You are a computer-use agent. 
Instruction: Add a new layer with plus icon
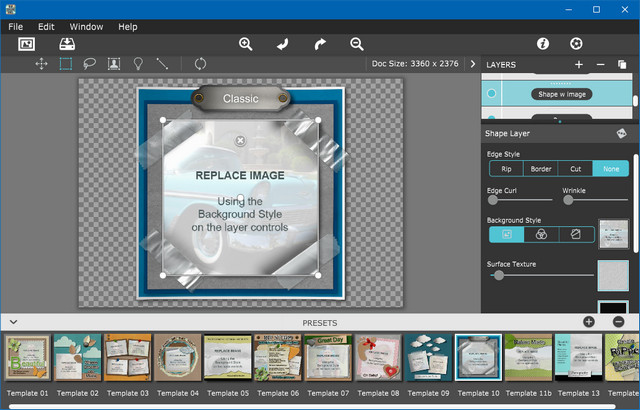[x=579, y=65]
